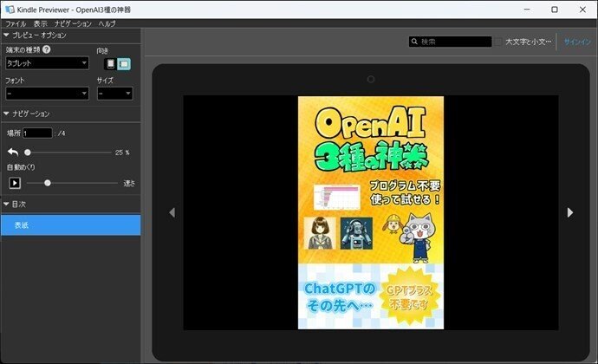Select portrait orientation icon
598x364 pixels.
(111, 64)
